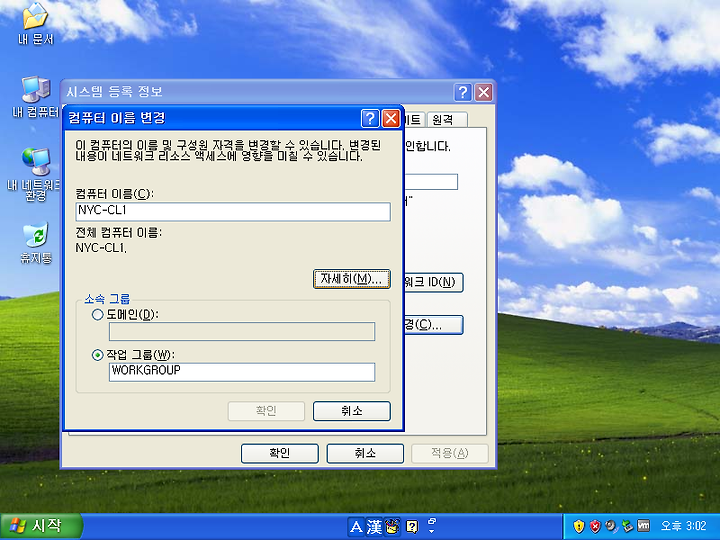720x540 pixels.
Task: Click the 적용(A) button
Action: [450, 454]
